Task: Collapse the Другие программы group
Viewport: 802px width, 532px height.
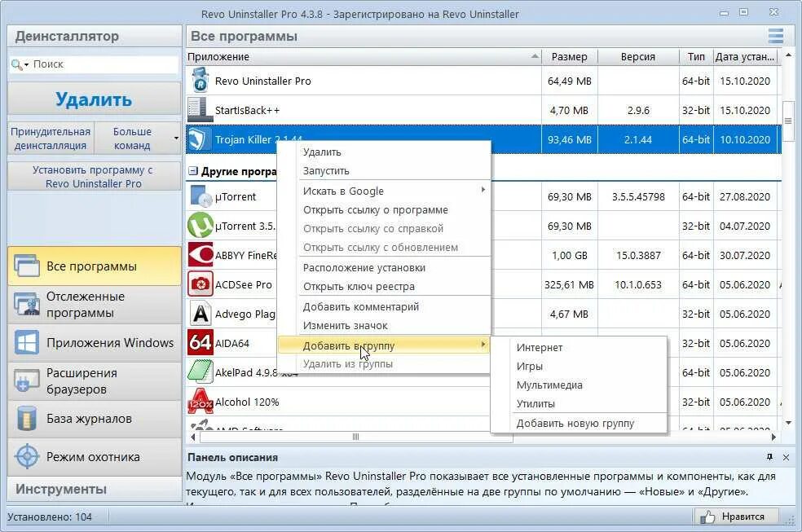Action: pos(193,171)
